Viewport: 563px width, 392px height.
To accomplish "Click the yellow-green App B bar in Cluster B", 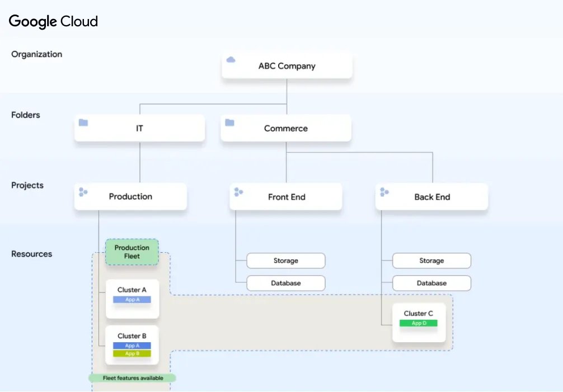I will point(132,353).
